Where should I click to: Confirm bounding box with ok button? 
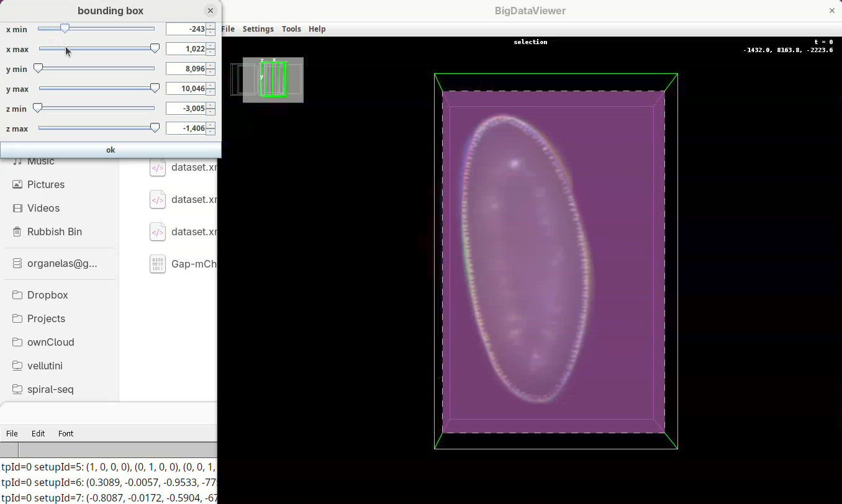click(x=111, y=150)
